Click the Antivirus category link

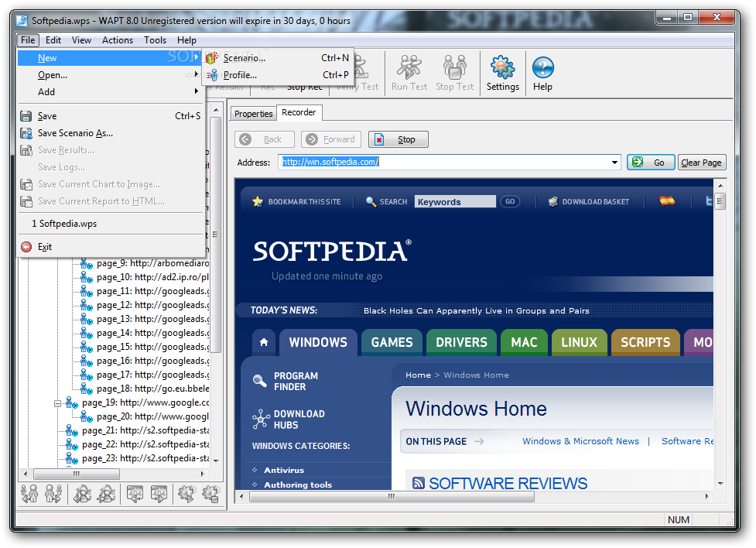pos(284,470)
